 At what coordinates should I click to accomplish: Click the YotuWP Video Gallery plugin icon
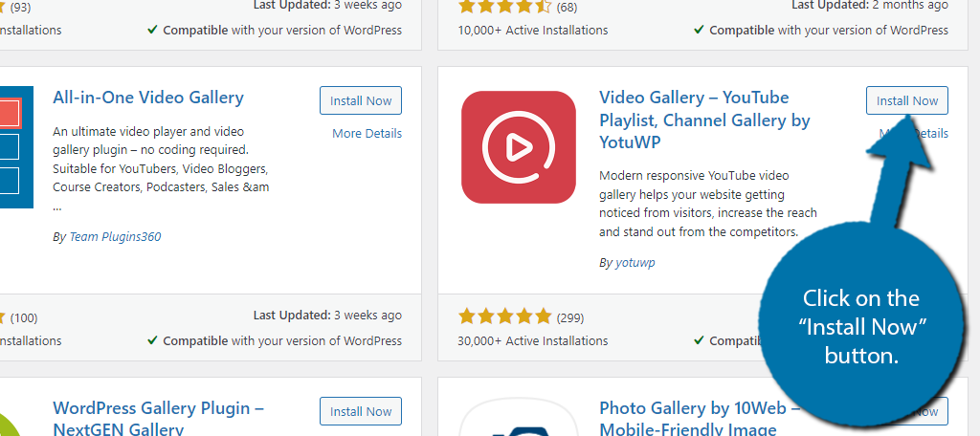518,147
